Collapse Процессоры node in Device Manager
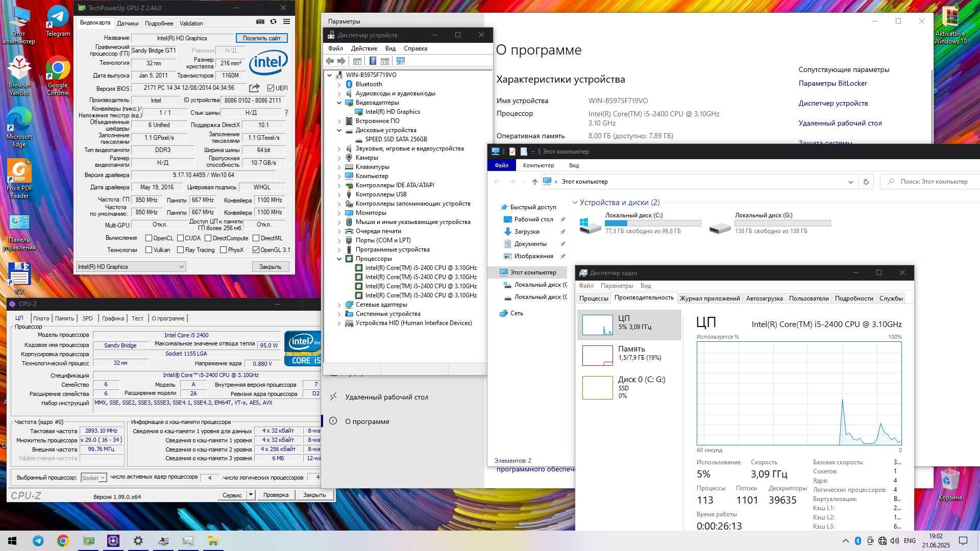980x551 pixels. [339, 259]
